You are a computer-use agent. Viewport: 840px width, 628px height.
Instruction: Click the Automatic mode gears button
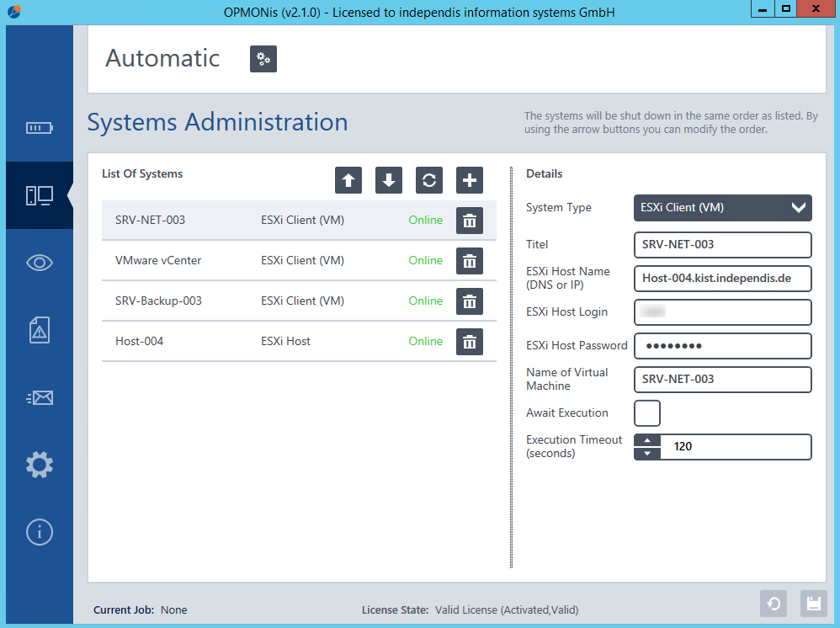click(263, 59)
